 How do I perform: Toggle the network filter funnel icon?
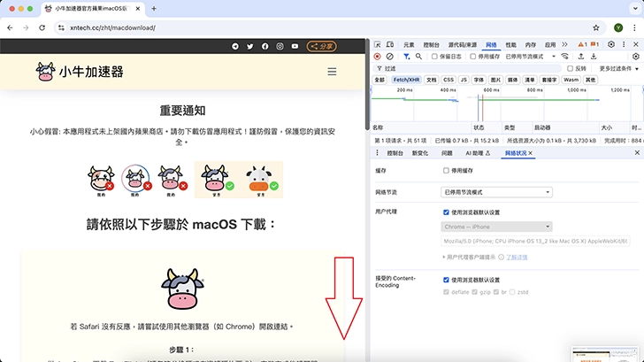coord(406,57)
